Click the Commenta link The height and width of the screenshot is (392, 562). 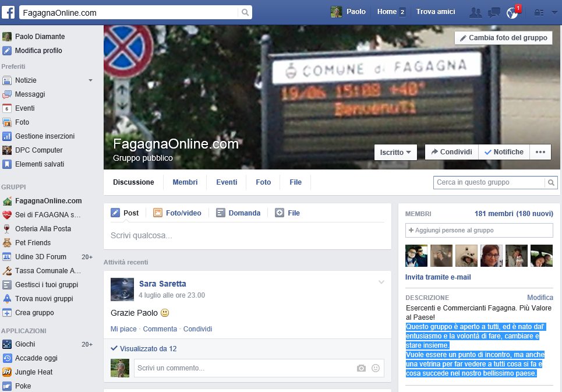click(160, 329)
